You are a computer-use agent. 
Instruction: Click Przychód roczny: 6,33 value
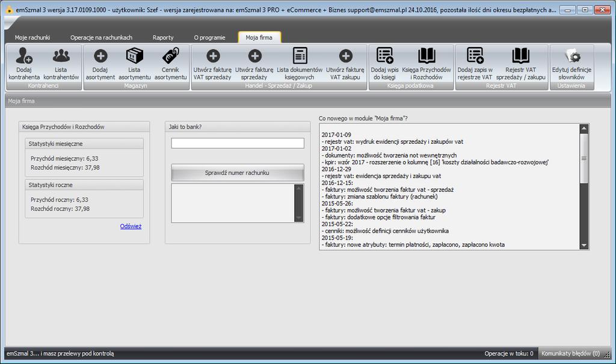point(60,200)
